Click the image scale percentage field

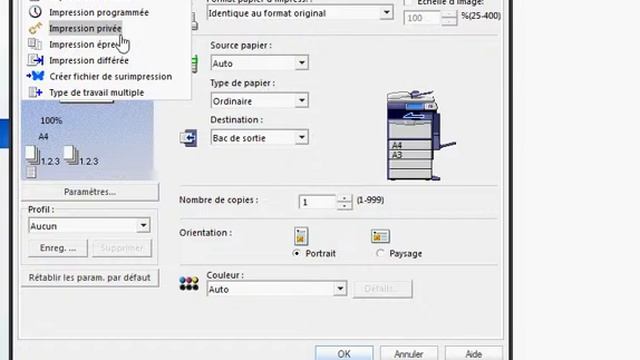coord(422,18)
